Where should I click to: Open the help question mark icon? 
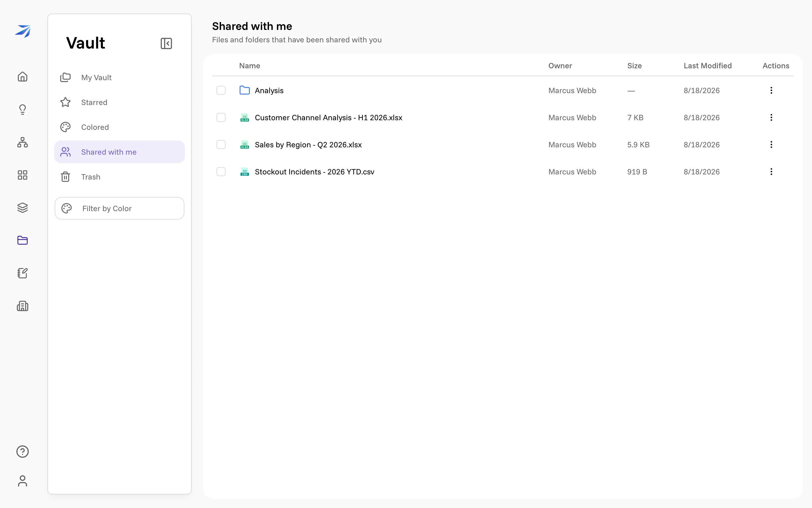pos(23,451)
